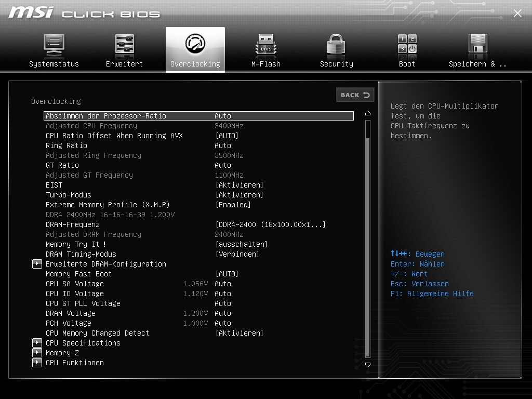
Task: Click the BACK button
Action: click(x=355, y=95)
